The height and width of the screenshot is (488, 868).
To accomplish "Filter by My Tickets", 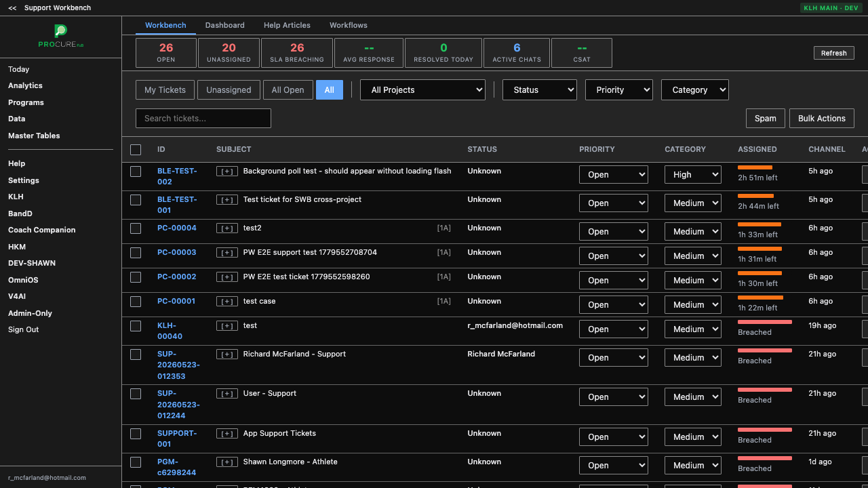I will 165,90.
